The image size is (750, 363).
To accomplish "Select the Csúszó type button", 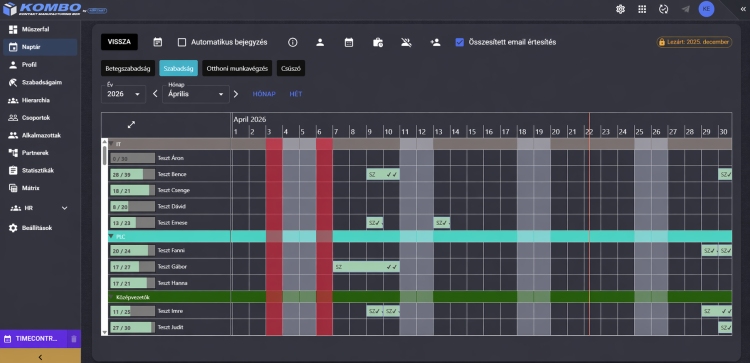I will click(x=291, y=68).
